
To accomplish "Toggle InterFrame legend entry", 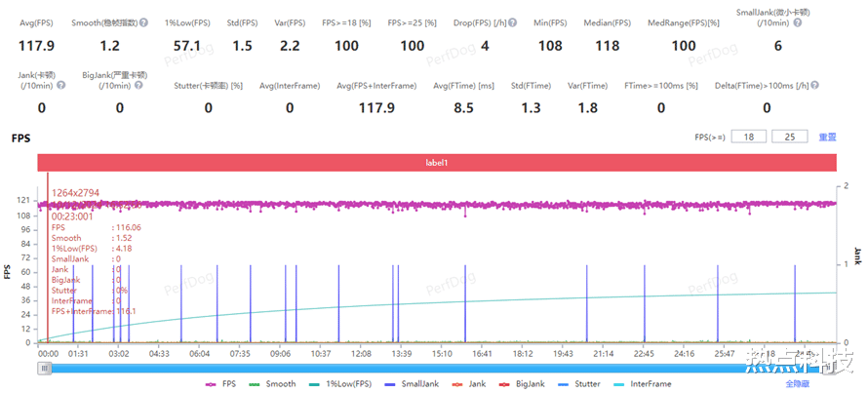I will [x=642, y=383].
